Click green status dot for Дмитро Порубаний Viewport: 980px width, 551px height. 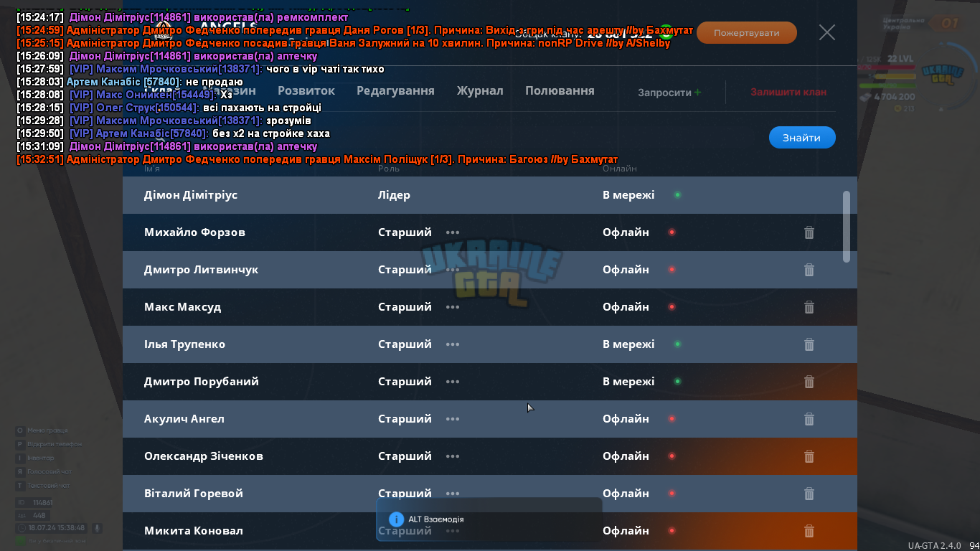677,382
